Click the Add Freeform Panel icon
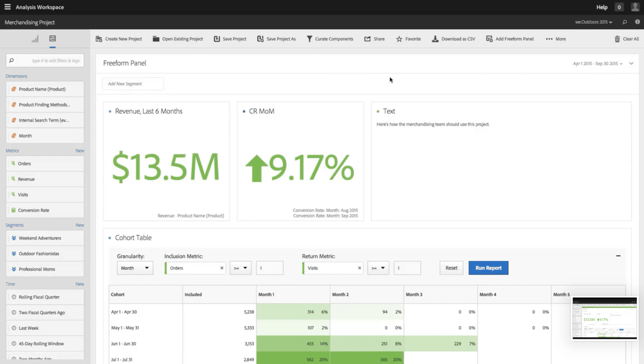The width and height of the screenshot is (644, 364). point(489,39)
